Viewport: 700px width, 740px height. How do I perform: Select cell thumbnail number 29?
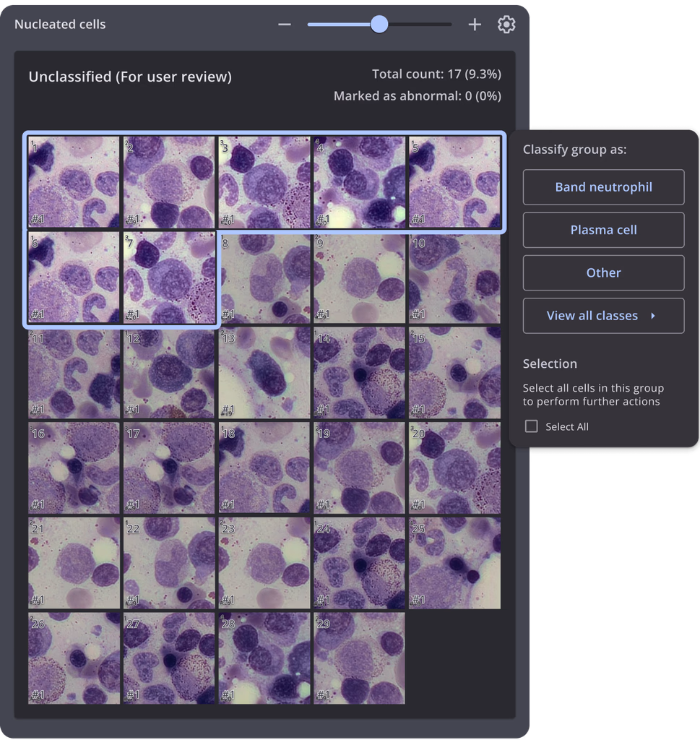pos(360,659)
